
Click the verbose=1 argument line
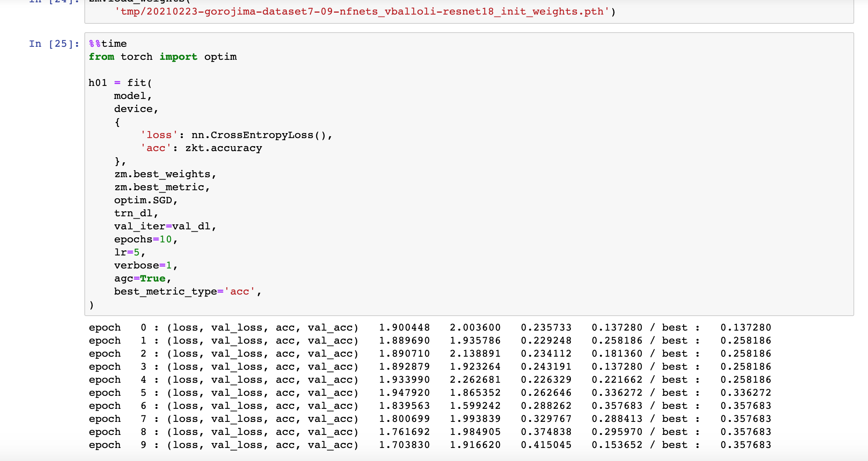146,265
